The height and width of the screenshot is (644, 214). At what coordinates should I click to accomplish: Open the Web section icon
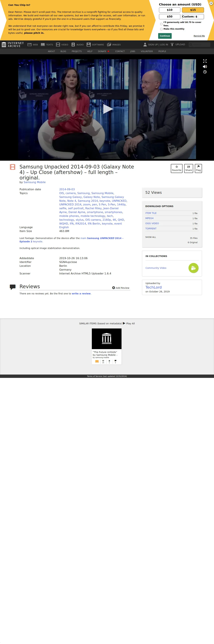29,45
